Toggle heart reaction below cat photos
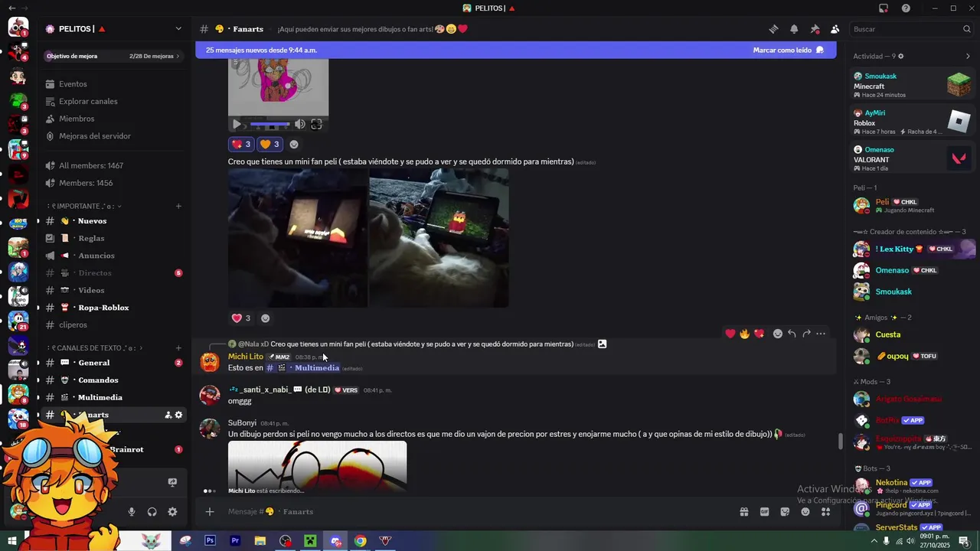This screenshot has height=551, width=980. pos(241,318)
